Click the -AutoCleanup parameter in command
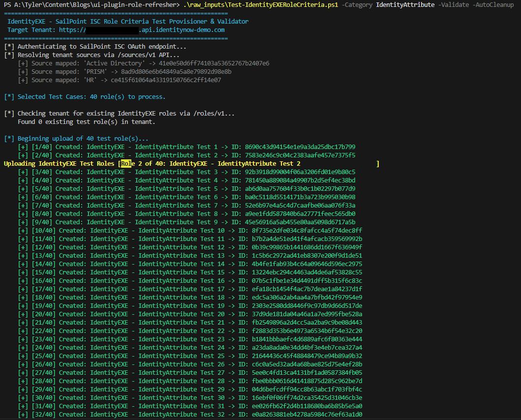This screenshot has width=521, height=420. 493,5
